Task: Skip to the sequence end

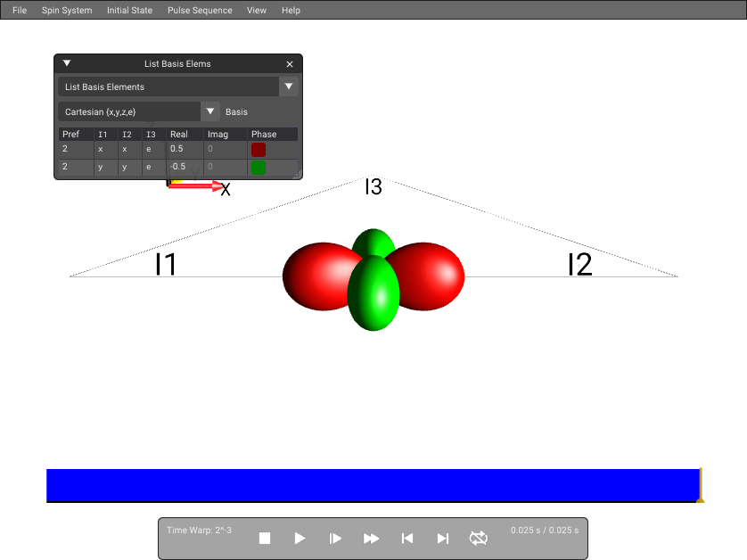Action: 442,538
